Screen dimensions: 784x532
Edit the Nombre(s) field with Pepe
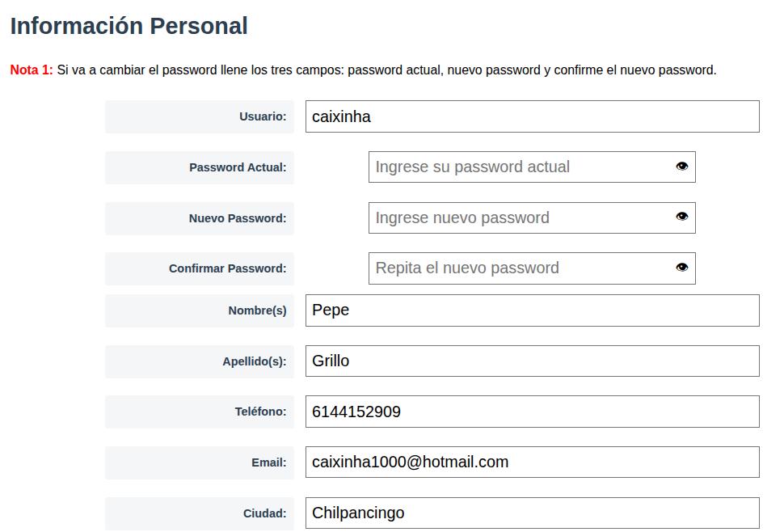[x=532, y=310]
